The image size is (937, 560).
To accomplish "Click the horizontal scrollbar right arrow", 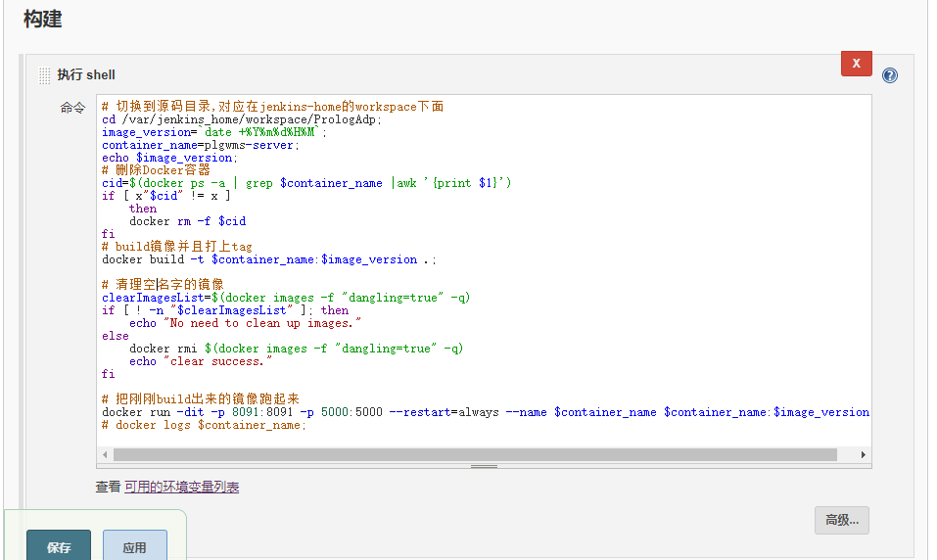I will click(x=863, y=455).
